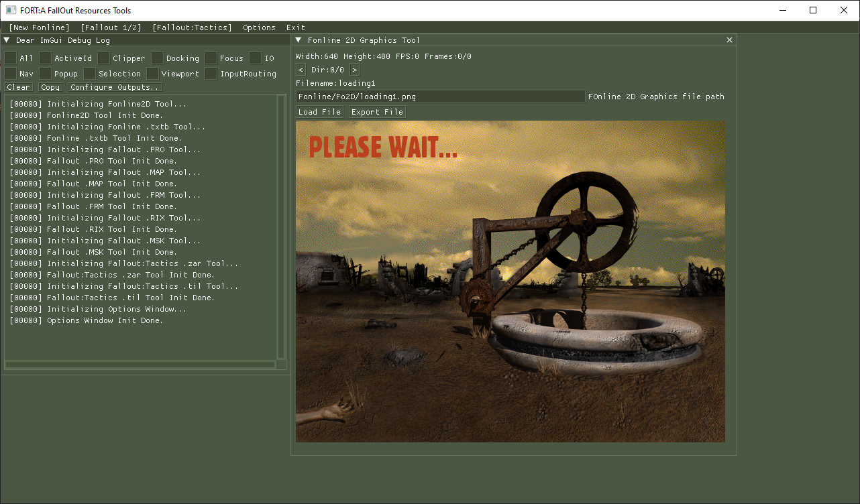The height and width of the screenshot is (504, 860).
Task: Click the Exit menu item
Action: (296, 27)
